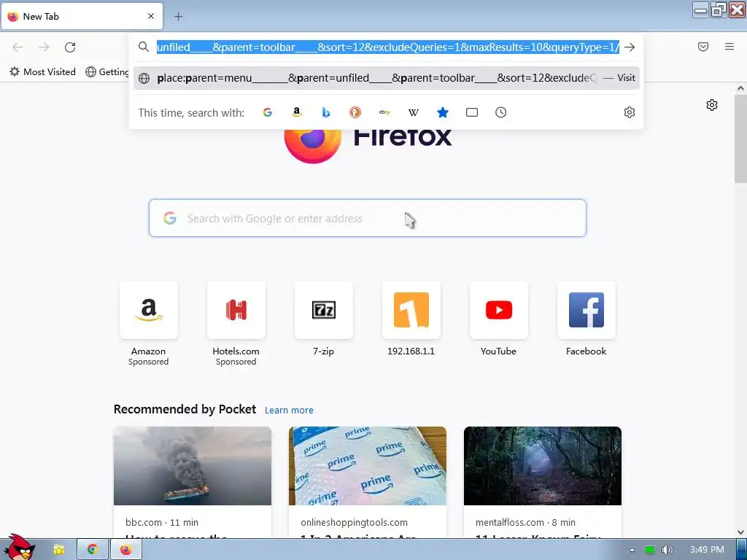Search this time with Amazon
This screenshot has height=560, width=747.
[297, 112]
